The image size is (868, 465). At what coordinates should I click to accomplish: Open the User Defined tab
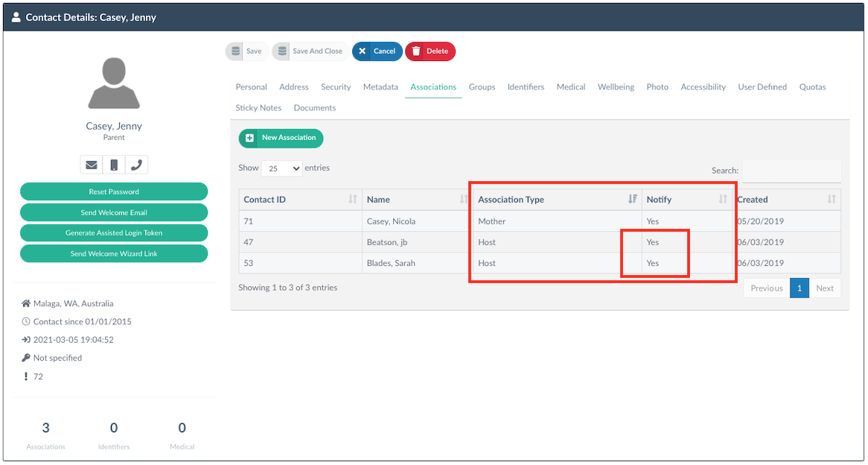tap(762, 87)
